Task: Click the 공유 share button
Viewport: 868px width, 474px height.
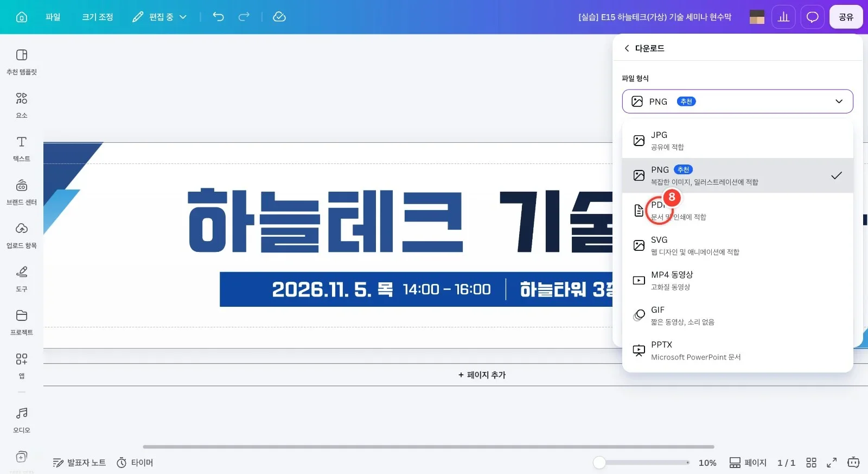Action: click(846, 17)
